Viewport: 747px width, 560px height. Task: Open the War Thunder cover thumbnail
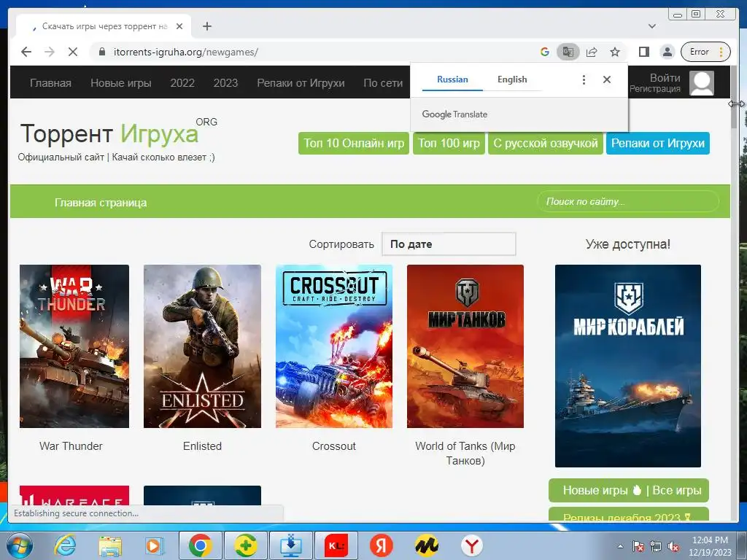[74, 346]
